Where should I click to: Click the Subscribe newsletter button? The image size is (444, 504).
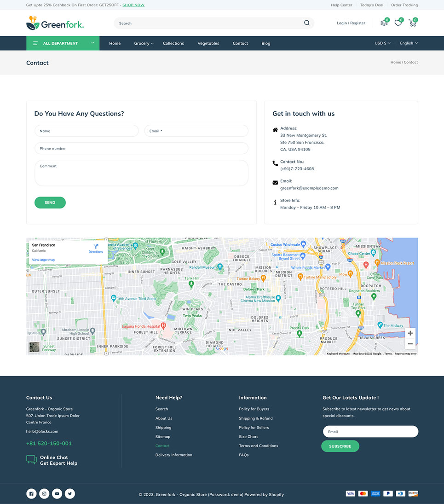[x=340, y=446]
